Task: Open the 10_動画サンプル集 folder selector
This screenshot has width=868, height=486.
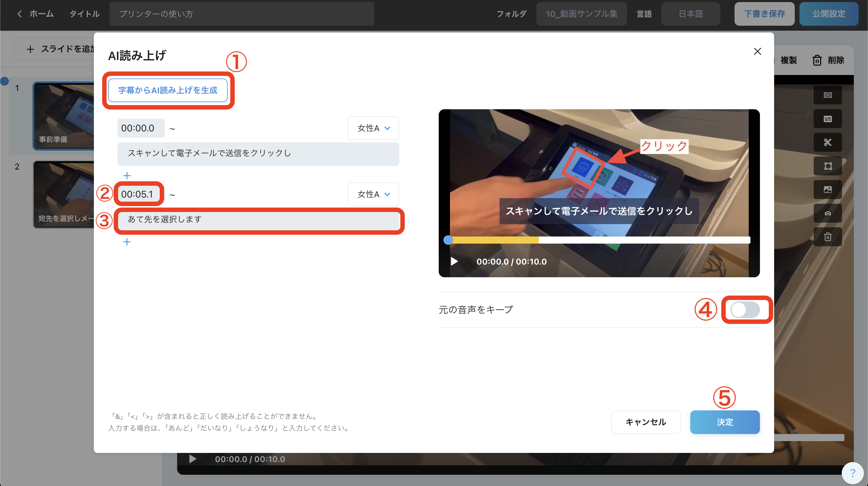Action: tap(581, 14)
